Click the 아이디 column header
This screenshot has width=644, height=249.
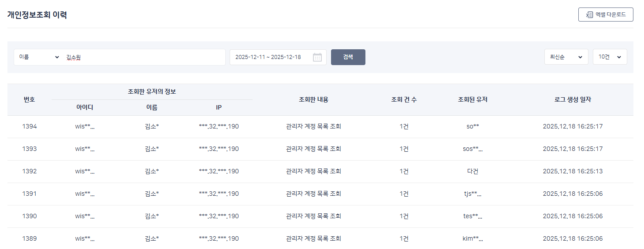(x=85, y=107)
